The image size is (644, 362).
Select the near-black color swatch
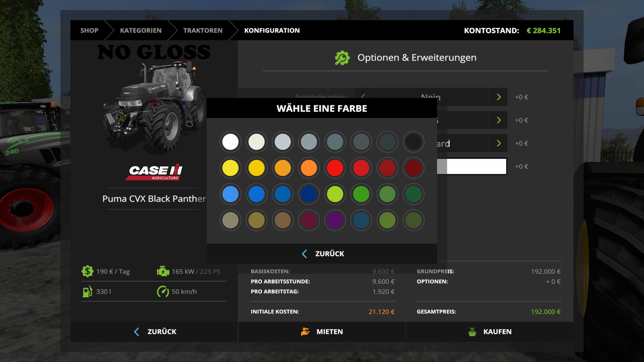[x=414, y=142]
